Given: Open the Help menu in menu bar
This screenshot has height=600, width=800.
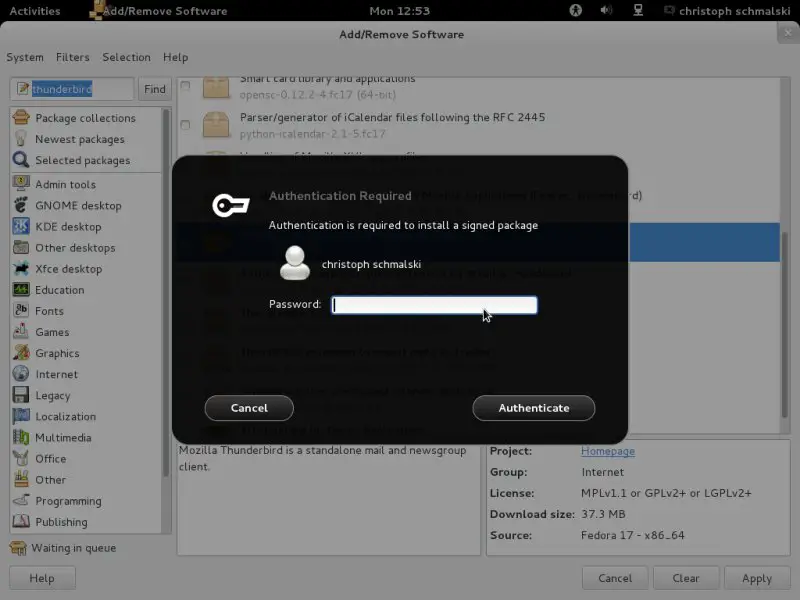Looking at the screenshot, I should [x=176, y=57].
